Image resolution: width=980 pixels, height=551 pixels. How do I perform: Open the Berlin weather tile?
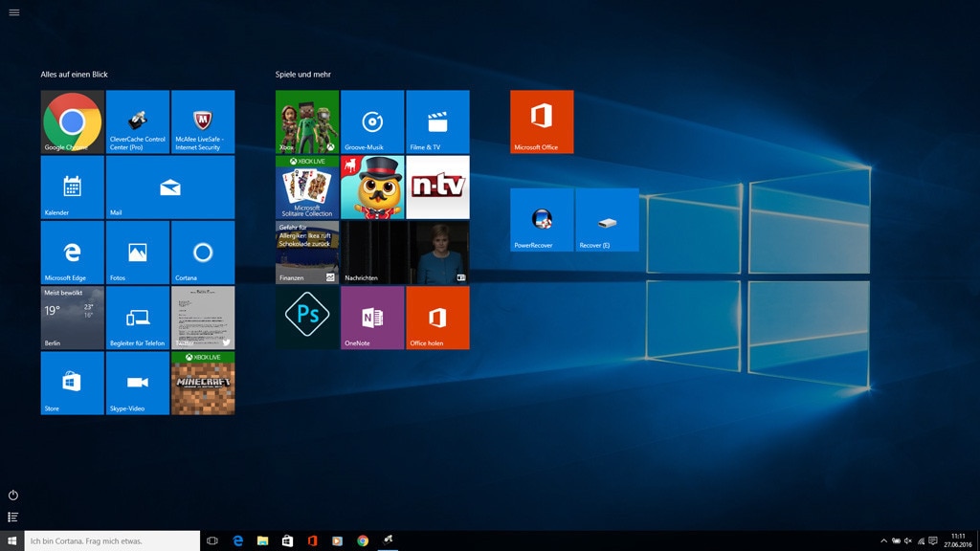[73, 318]
